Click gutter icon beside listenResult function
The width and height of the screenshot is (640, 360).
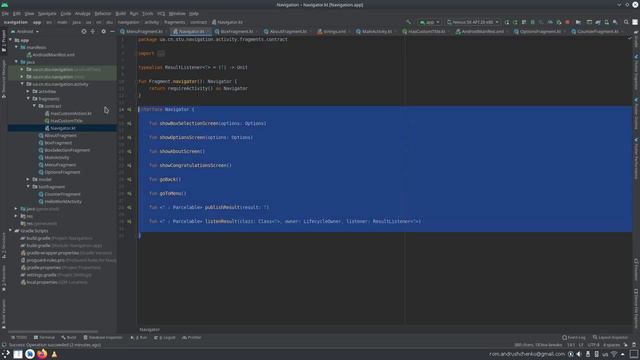129,222
